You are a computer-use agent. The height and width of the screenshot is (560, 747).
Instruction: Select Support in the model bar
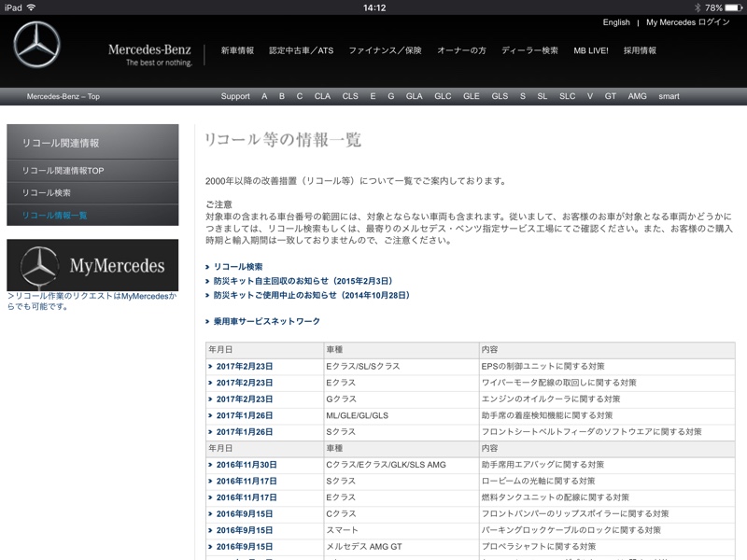tap(235, 96)
